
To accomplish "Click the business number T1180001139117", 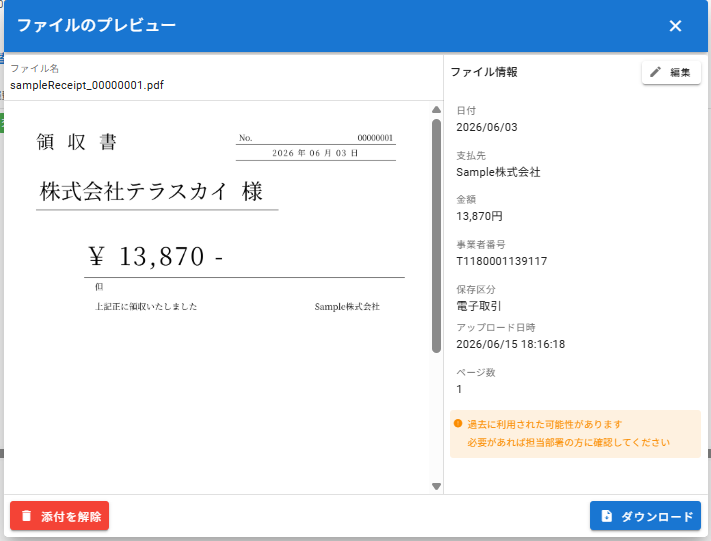I will pyautogui.click(x=502, y=261).
